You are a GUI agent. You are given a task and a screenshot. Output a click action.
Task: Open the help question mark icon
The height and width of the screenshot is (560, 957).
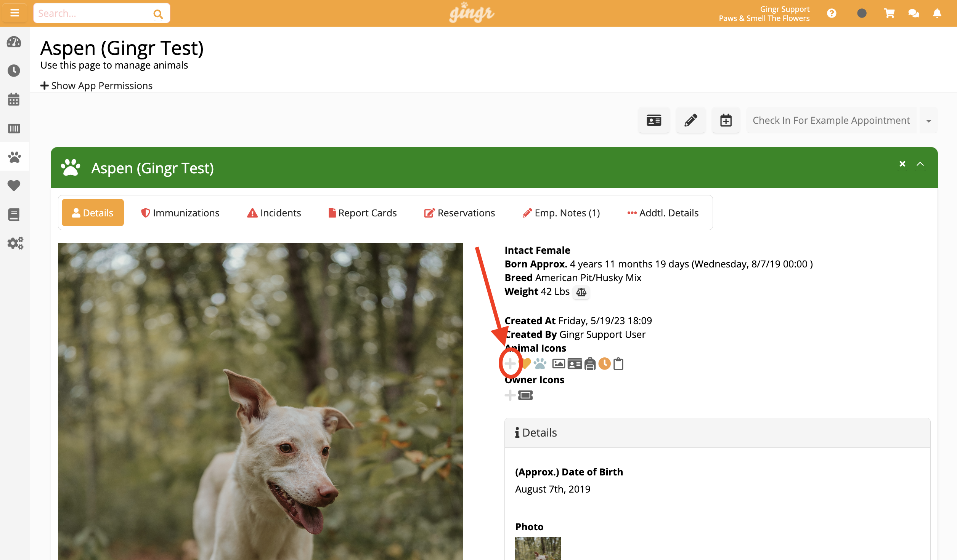832,13
